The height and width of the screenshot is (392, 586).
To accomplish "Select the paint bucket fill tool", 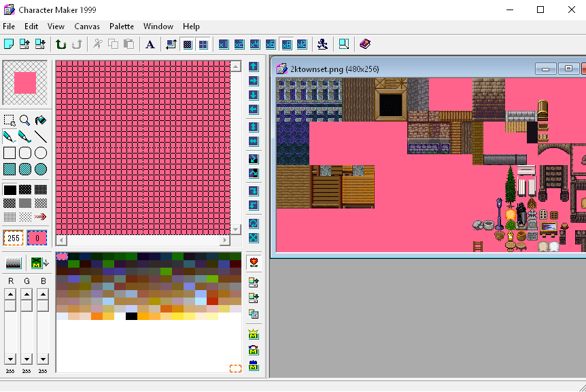I will click(41, 120).
